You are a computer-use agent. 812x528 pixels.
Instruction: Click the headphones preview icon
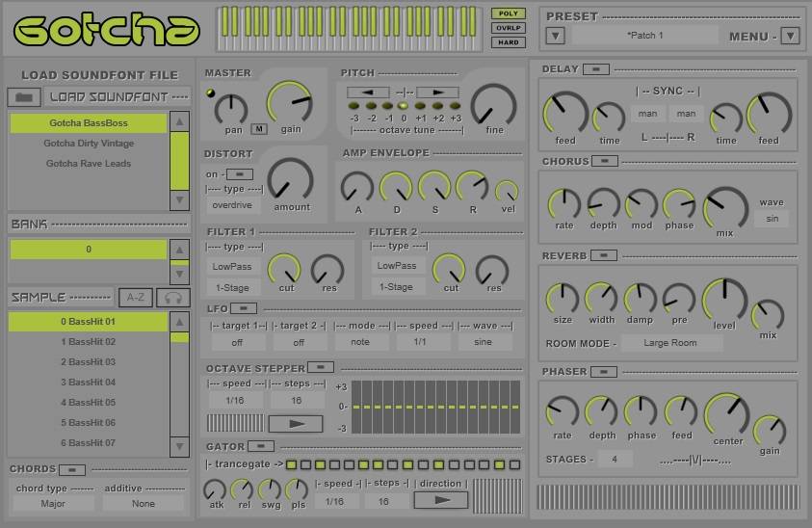click(174, 298)
